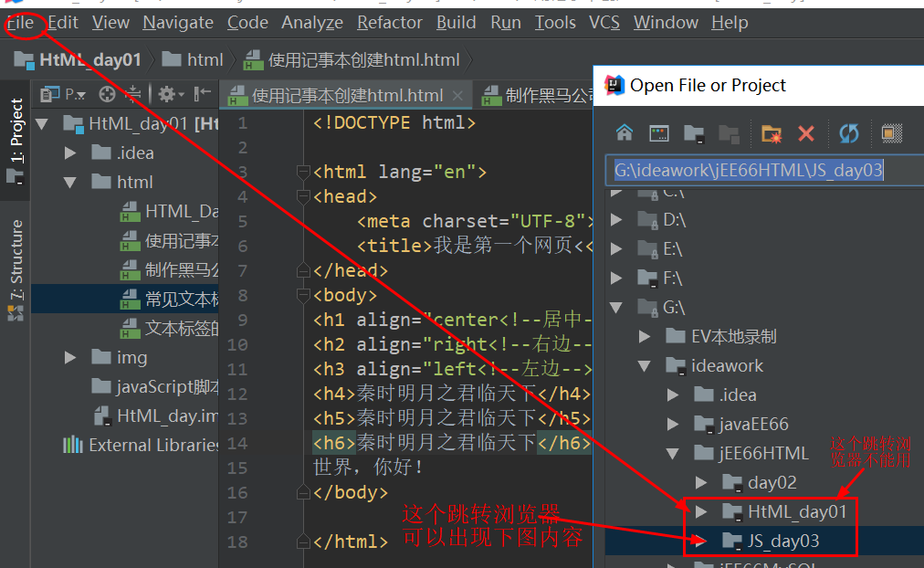
Task: Select 文本标签 file in Project tree
Action: [169, 328]
